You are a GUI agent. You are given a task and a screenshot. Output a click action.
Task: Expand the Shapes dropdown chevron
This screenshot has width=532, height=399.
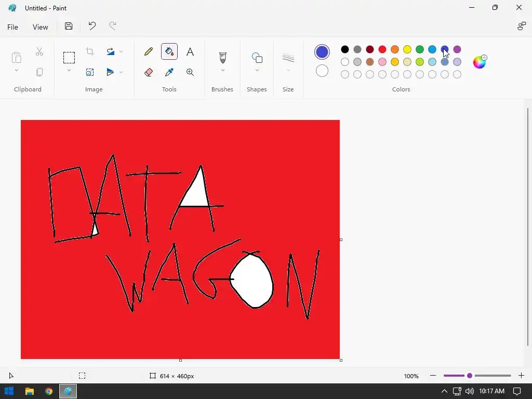click(x=257, y=70)
